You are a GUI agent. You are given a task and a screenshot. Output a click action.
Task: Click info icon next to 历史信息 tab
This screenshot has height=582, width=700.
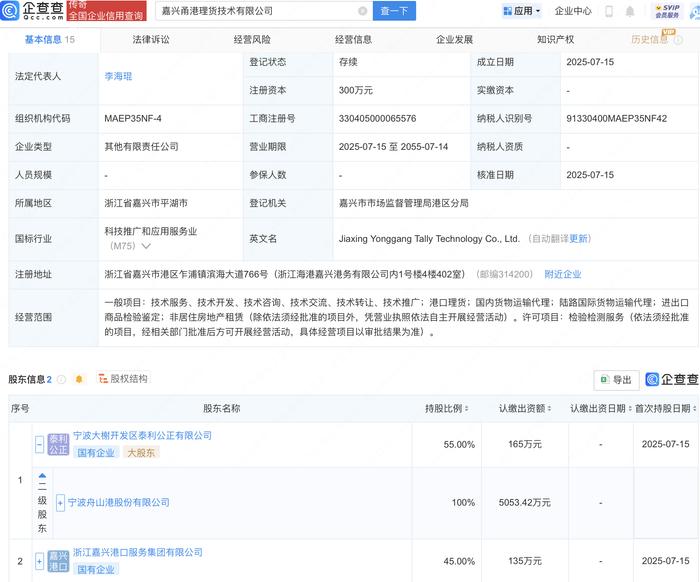[x=678, y=40]
